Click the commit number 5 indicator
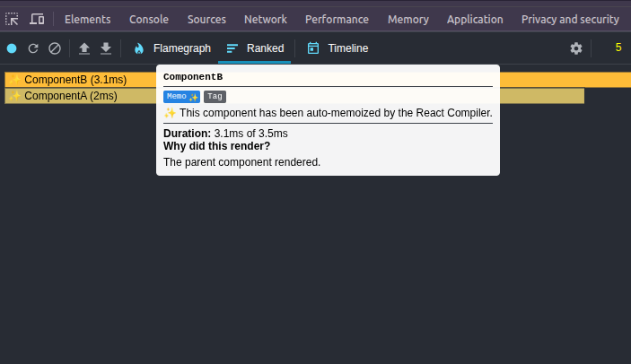The height and width of the screenshot is (364, 631). click(x=618, y=48)
